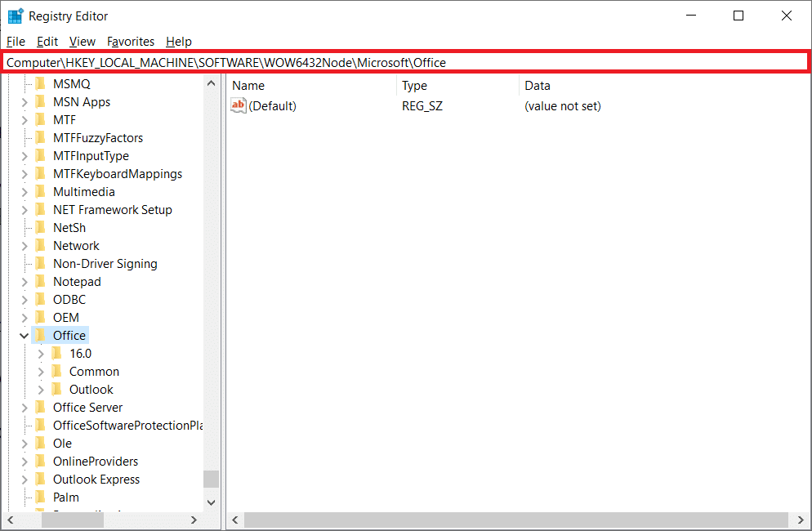This screenshot has width=812, height=531.
Task: Click the folder icon next to OEM
Action: click(x=40, y=318)
